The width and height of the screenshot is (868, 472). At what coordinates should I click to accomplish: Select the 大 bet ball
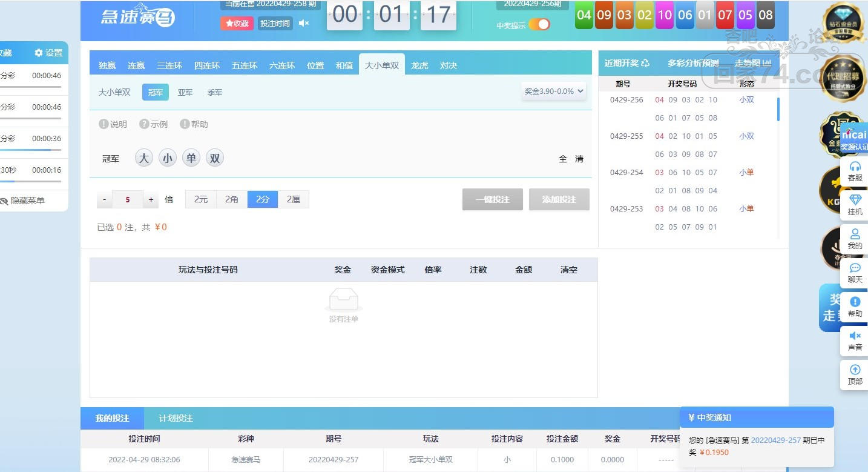pos(143,159)
